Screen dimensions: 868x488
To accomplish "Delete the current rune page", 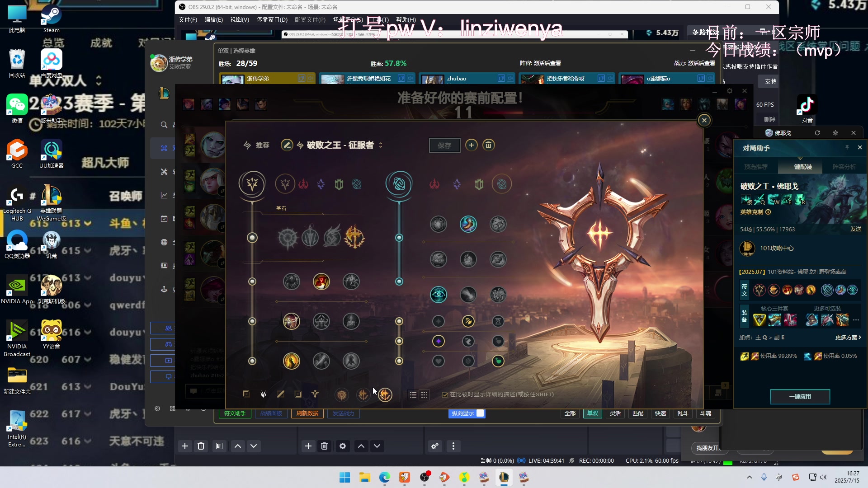I will tap(488, 145).
